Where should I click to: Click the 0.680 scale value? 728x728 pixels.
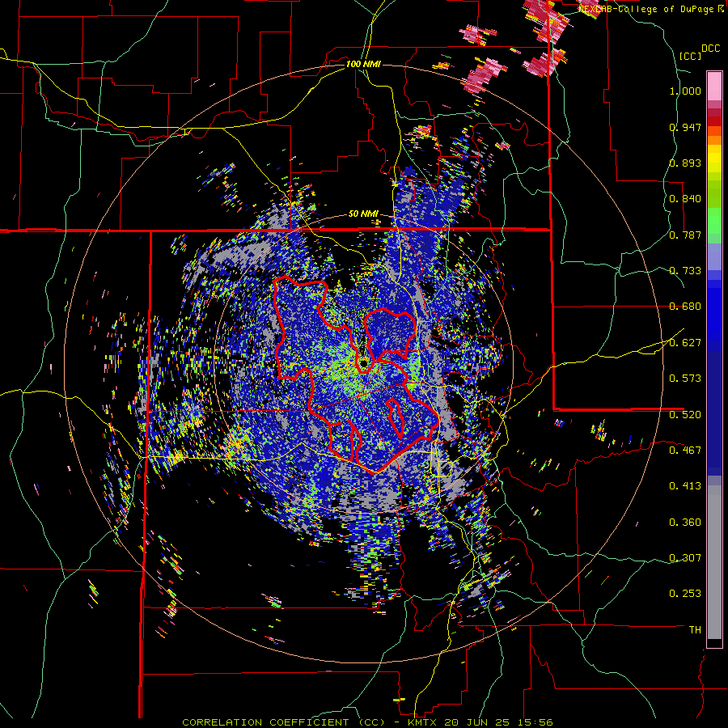(x=685, y=307)
